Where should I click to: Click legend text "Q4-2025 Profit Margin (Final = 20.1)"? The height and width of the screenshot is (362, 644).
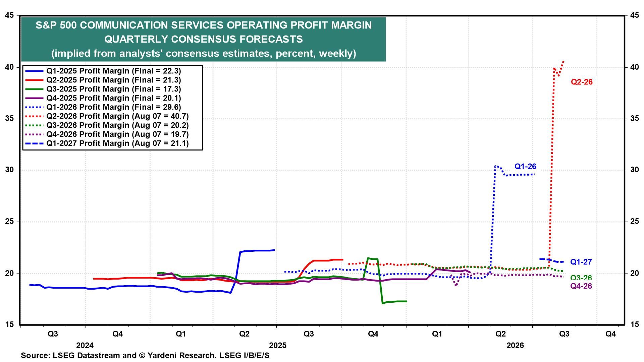(x=113, y=98)
